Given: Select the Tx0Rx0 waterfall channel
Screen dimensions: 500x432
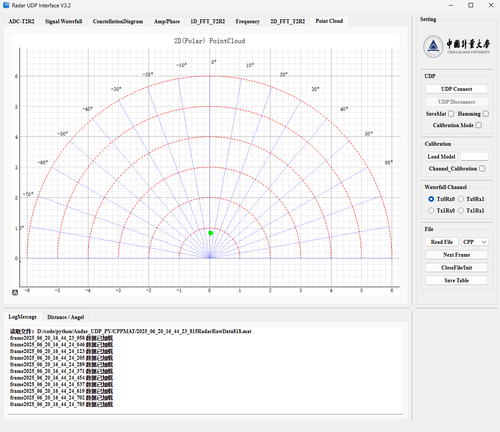Looking at the screenshot, I should pyautogui.click(x=431, y=199).
